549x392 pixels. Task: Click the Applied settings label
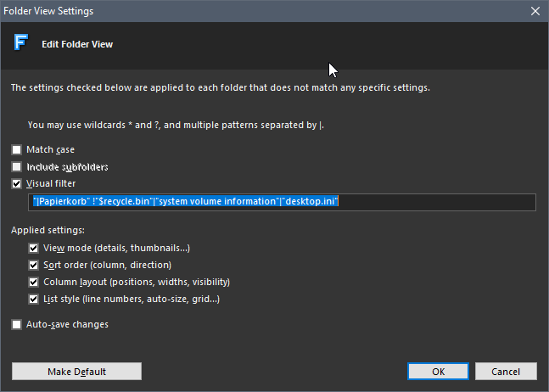coord(48,230)
